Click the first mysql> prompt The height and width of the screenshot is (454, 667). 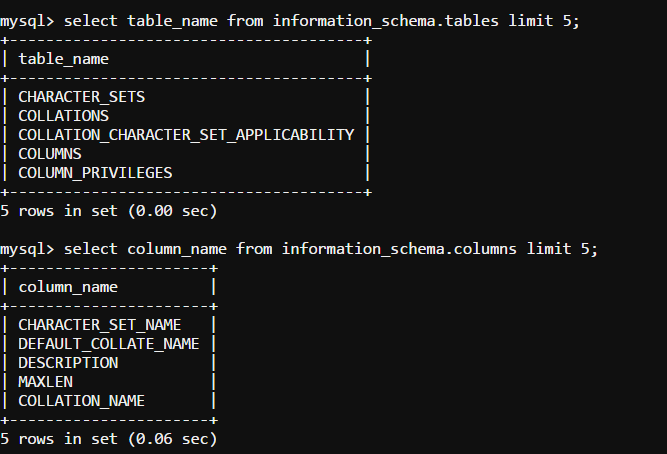27,20
